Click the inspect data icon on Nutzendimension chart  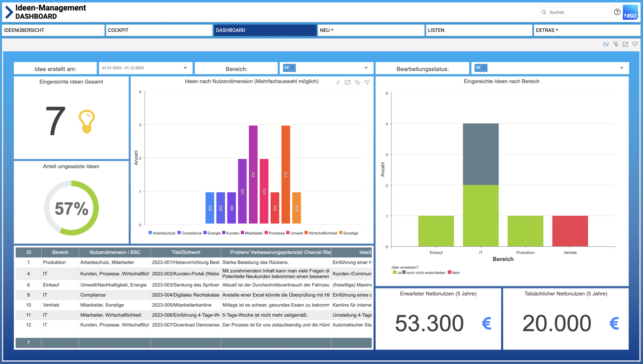pyautogui.click(x=357, y=82)
